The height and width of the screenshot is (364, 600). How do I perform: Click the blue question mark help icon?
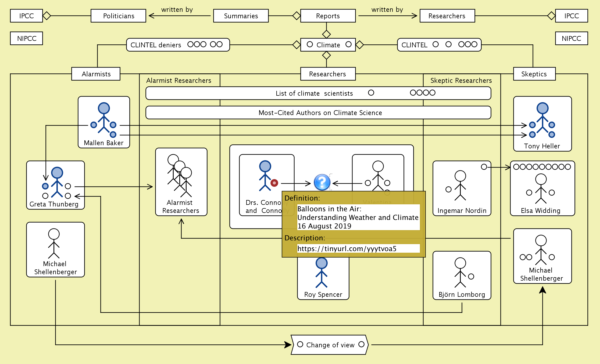point(322,182)
